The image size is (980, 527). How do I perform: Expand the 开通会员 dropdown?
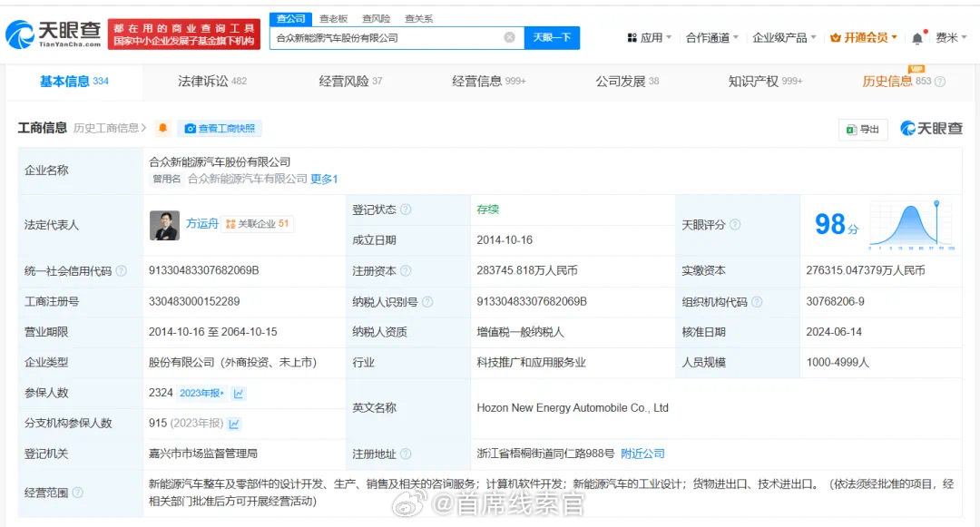click(x=864, y=38)
